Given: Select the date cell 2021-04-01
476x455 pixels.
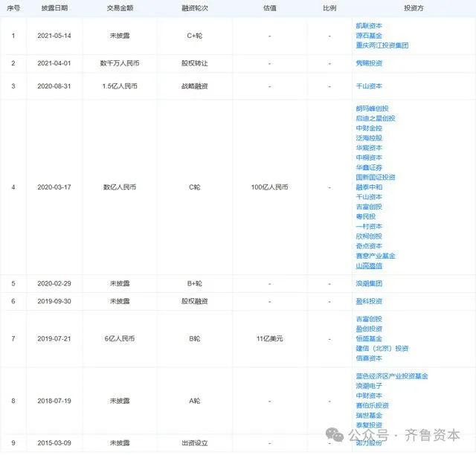Looking at the screenshot, I should click(54, 63).
